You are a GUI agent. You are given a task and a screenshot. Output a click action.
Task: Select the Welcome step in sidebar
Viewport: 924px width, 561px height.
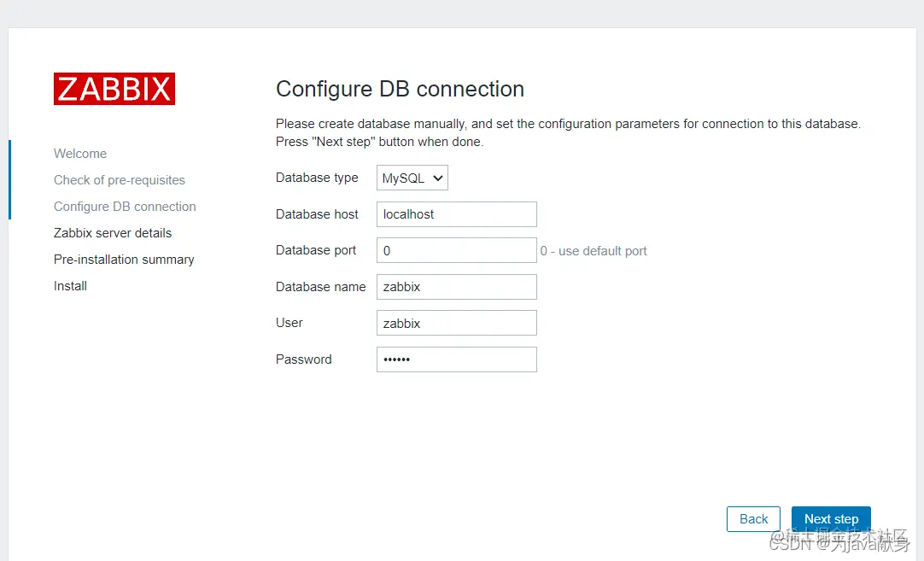click(80, 154)
